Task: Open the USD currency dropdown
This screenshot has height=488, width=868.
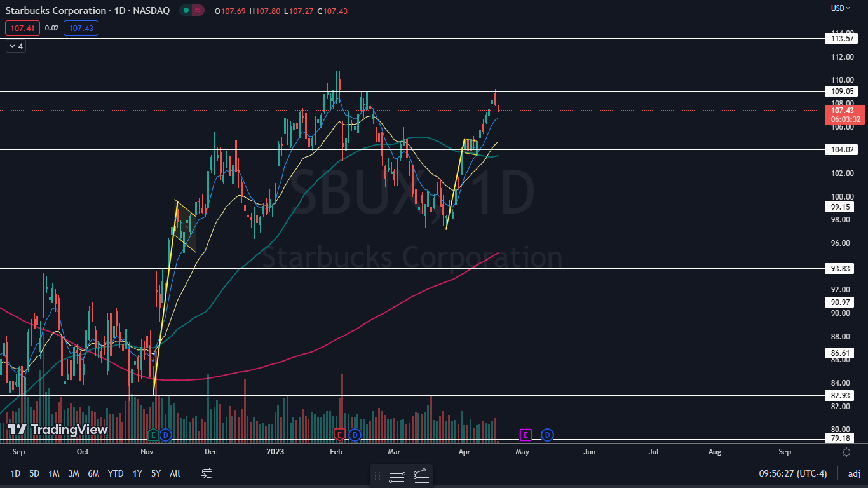Action: (x=841, y=8)
